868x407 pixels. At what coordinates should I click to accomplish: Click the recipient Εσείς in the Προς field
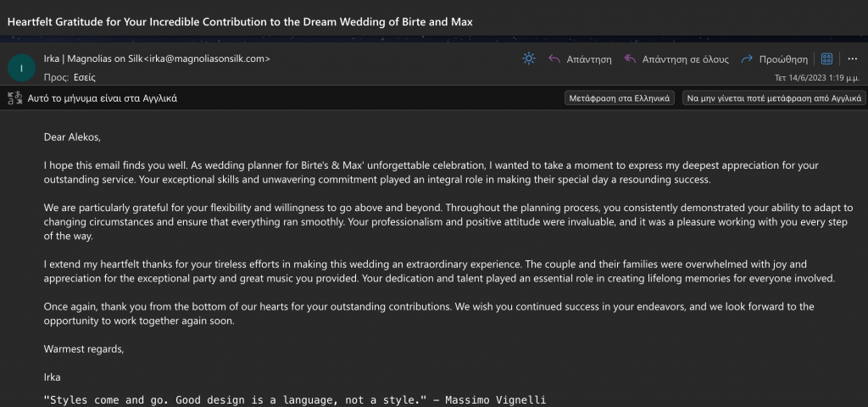click(84, 77)
